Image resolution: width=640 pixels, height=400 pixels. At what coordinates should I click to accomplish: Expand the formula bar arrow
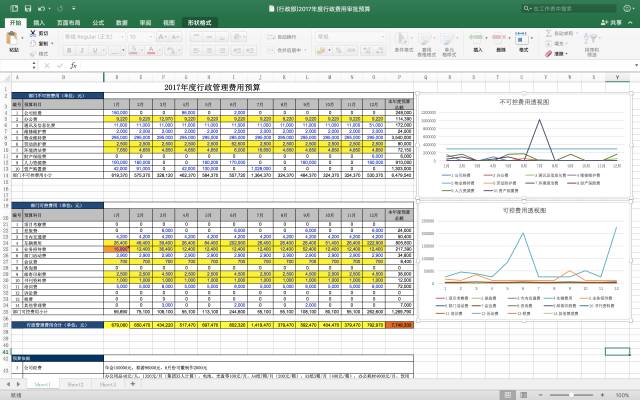(x=636, y=65)
